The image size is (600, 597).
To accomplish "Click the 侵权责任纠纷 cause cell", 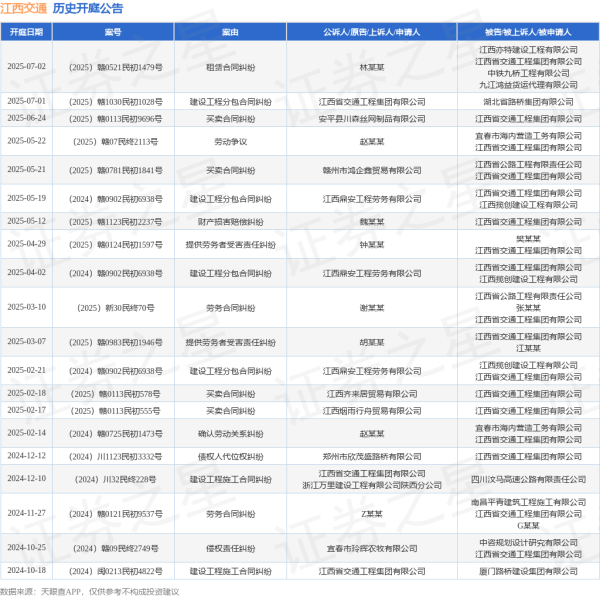I will (230, 548).
